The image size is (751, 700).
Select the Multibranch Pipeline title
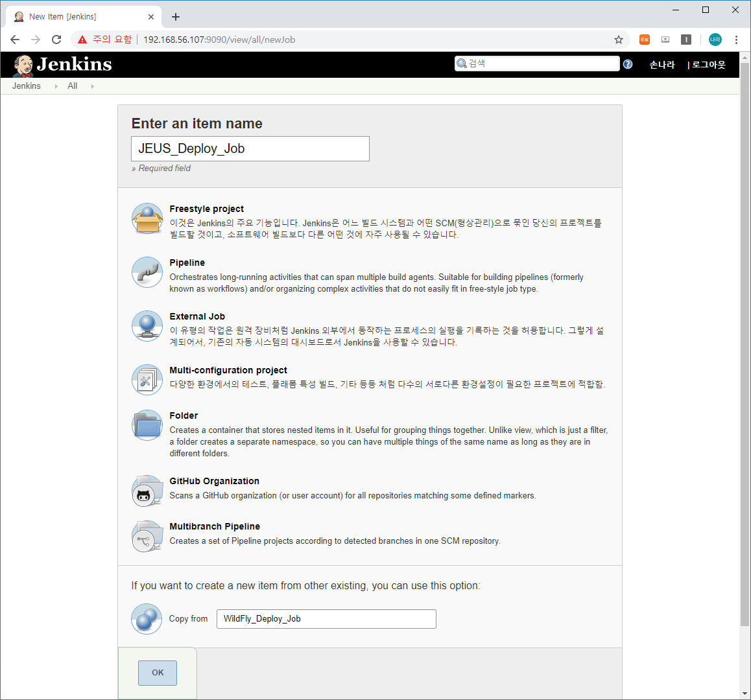(215, 526)
